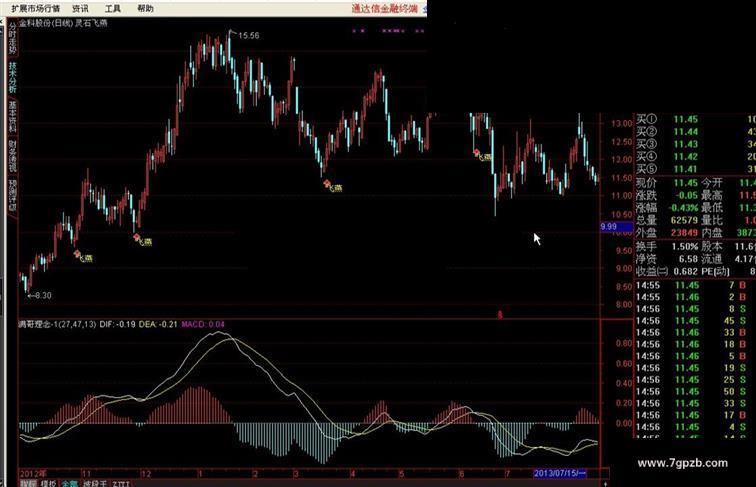This screenshot has width=756, height=487.
Task: Click the 2012年 label on the time axis
Action: pyautogui.click(x=33, y=473)
